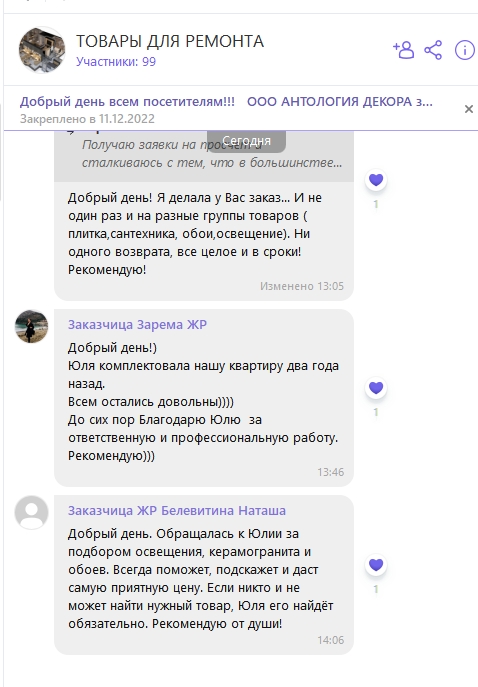Click the share group icon
The image size is (478, 687).
433,50
